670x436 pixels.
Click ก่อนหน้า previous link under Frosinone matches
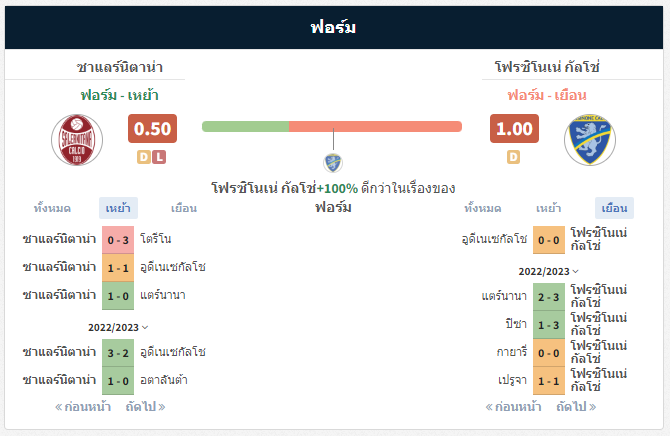pos(513,407)
